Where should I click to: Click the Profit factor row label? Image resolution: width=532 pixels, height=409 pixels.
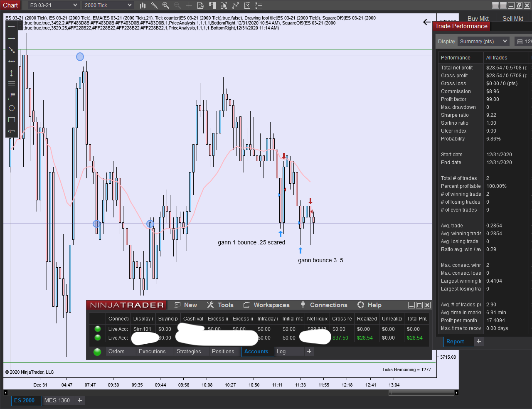click(454, 99)
